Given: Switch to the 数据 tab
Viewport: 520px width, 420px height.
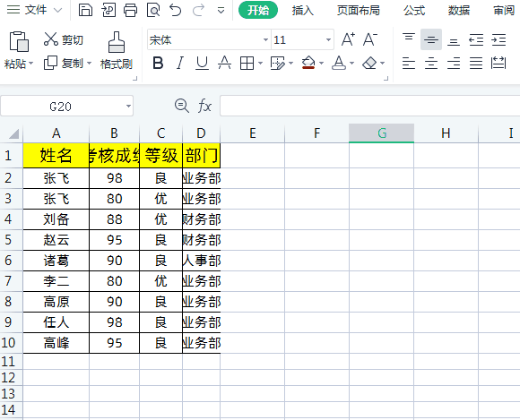Looking at the screenshot, I should coord(459,10).
